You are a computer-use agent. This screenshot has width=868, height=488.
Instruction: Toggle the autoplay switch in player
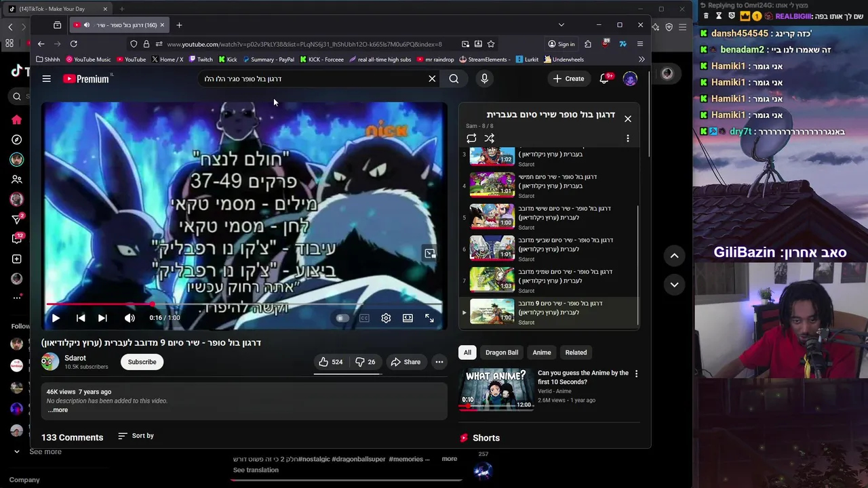[x=342, y=318]
